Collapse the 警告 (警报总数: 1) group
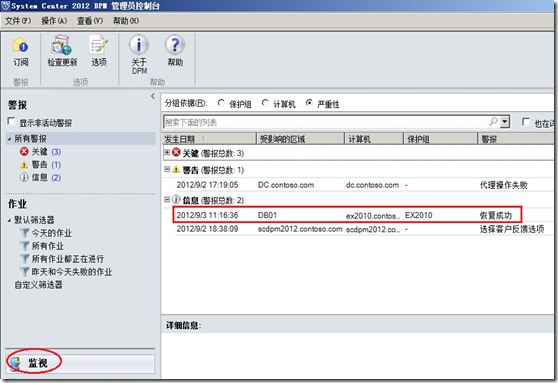Viewport: 558px width, 383px height. click(167, 169)
